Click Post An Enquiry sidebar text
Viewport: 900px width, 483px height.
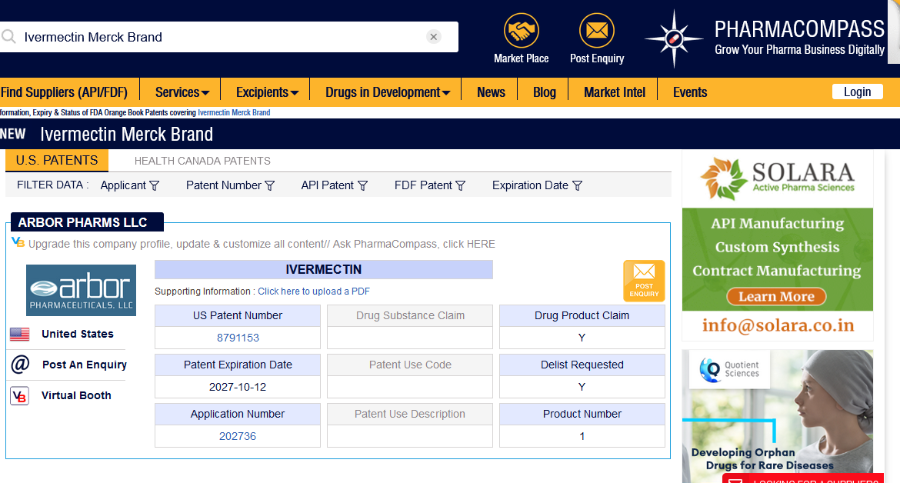(x=84, y=365)
